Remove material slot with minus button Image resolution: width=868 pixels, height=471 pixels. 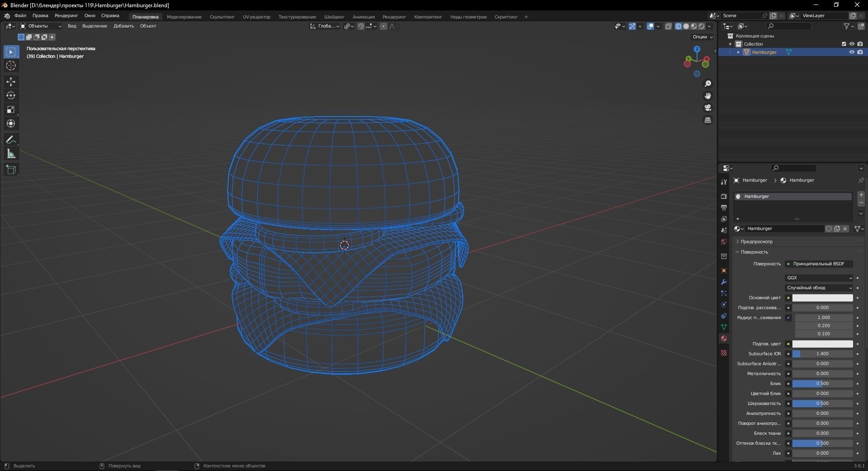[861, 203]
